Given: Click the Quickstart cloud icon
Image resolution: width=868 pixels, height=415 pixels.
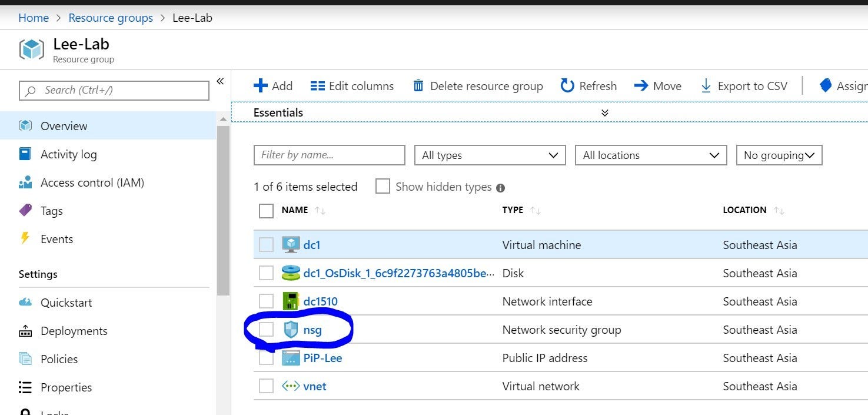Looking at the screenshot, I should coord(25,303).
